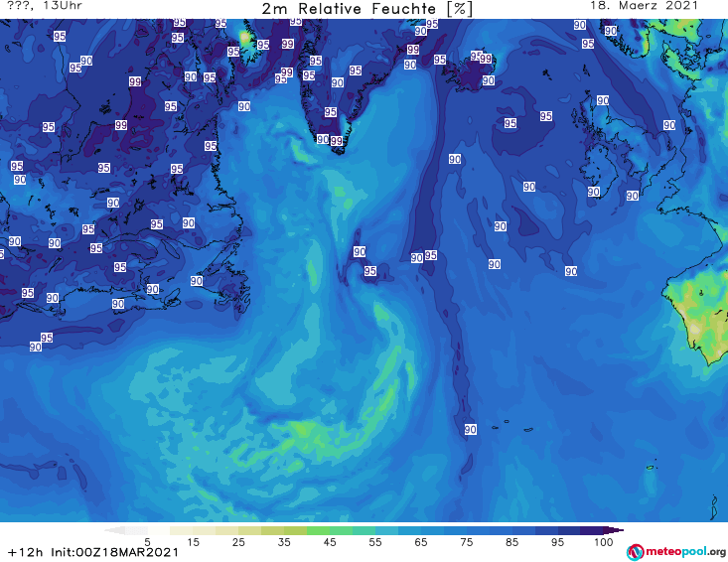Click the 99 contour label on eastern Iceland
Image resolution: width=728 pixels, height=562 pixels.
486,59
